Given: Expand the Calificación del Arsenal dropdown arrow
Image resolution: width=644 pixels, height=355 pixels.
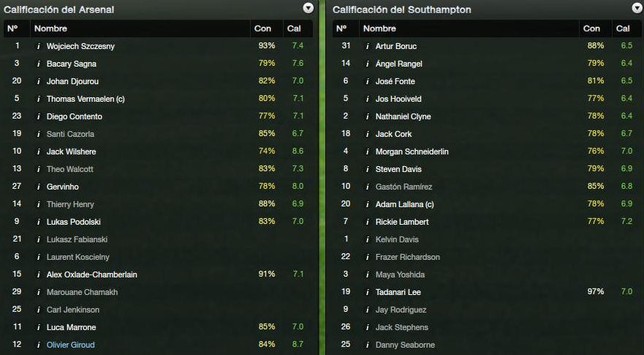Looking at the screenshot, I should point(308,8).
